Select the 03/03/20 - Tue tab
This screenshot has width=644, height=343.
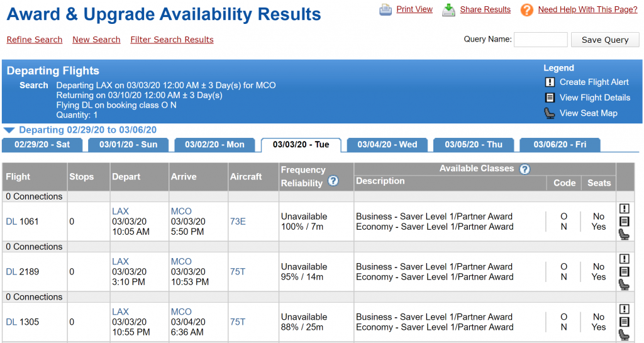(x=301, y=145)
